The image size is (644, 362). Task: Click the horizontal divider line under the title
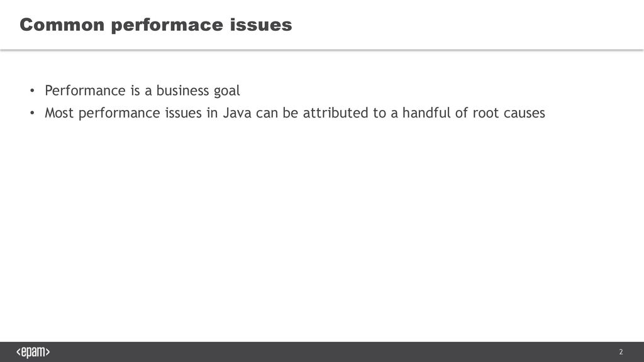322,50
